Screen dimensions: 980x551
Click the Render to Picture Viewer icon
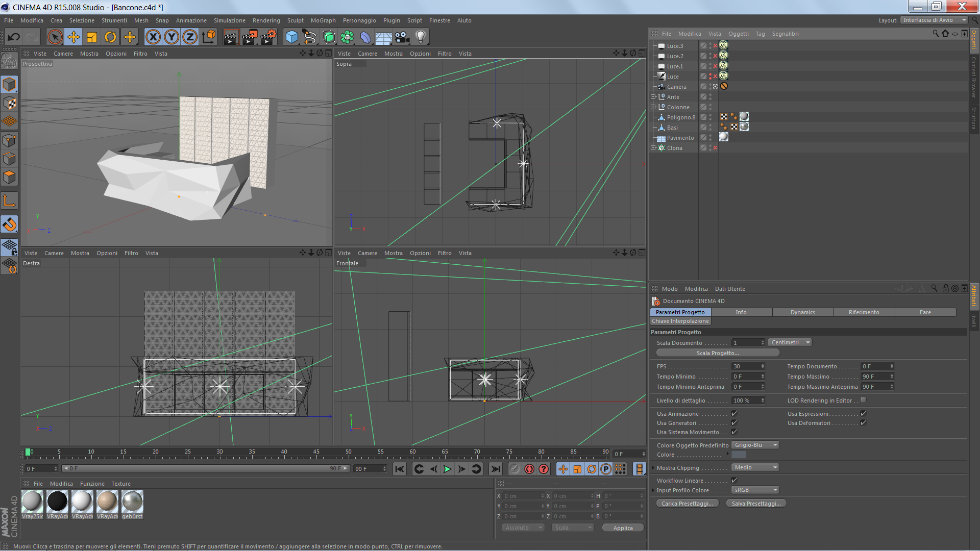[x=250, y=37]
